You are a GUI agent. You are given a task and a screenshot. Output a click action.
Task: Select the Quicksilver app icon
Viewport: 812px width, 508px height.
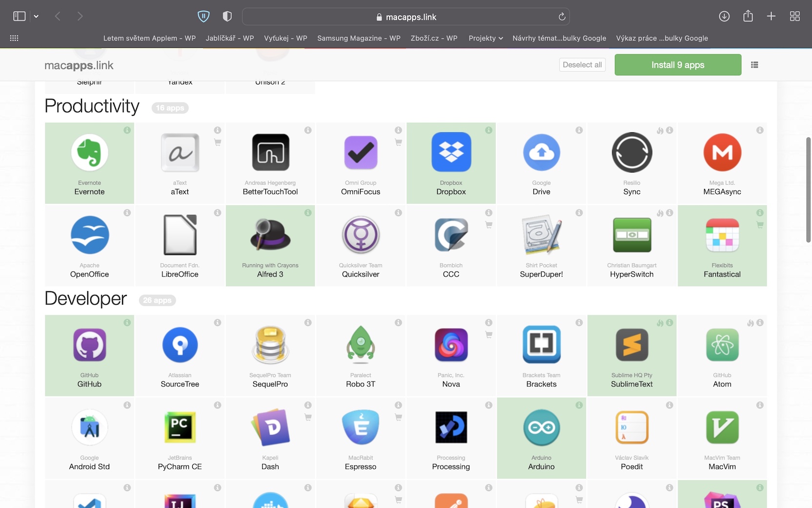pos(361,235)
